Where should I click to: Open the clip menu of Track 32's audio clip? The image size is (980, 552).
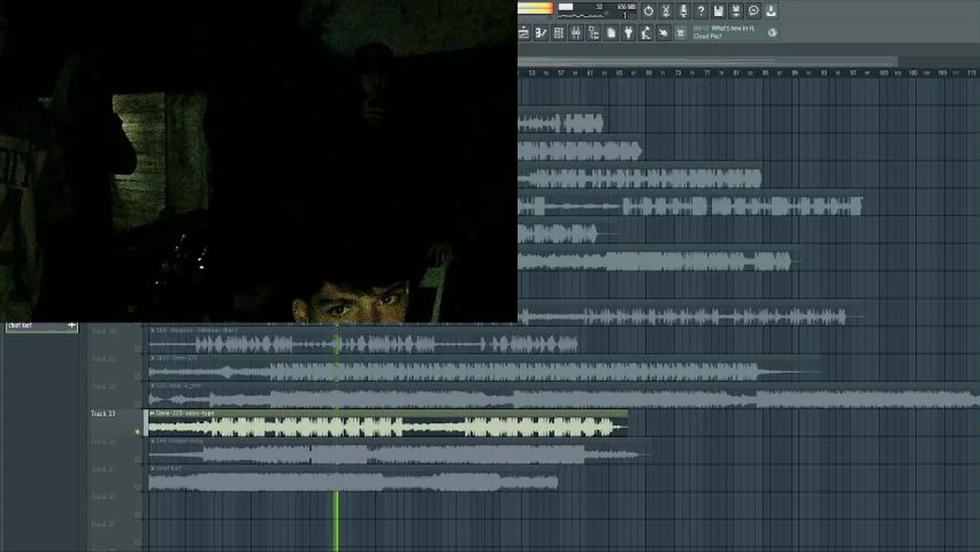(x=153, y=386)
